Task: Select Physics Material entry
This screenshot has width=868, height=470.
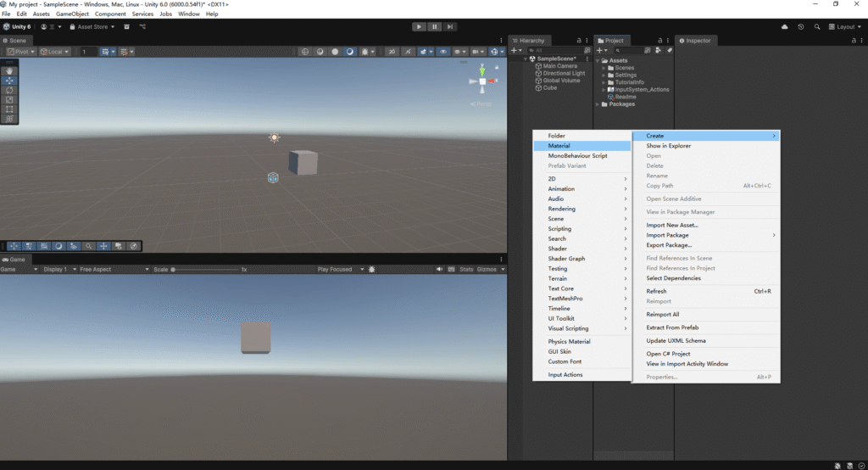Action: (581, 341)
